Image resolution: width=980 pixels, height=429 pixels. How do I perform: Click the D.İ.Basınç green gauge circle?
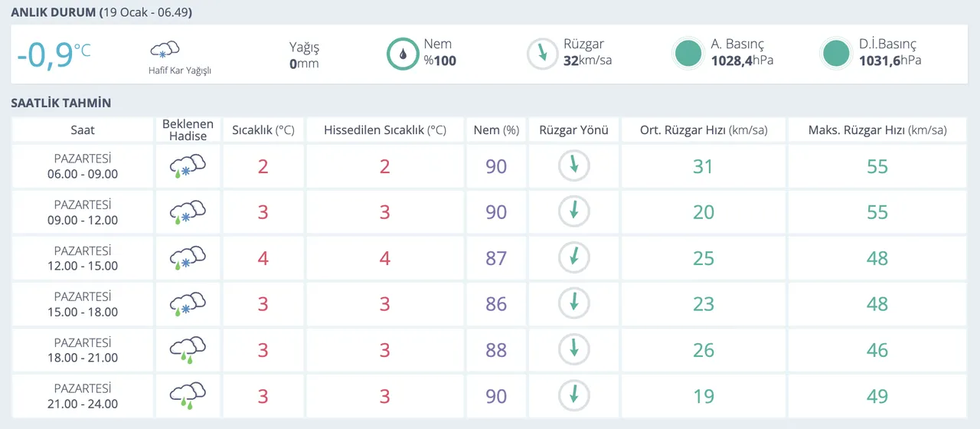[x=835, y=54]
